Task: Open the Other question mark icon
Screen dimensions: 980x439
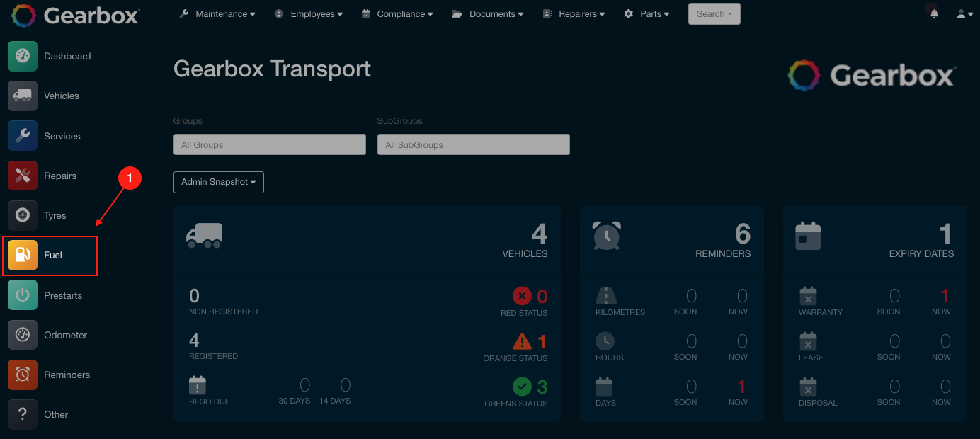Action: coord(22,414)
